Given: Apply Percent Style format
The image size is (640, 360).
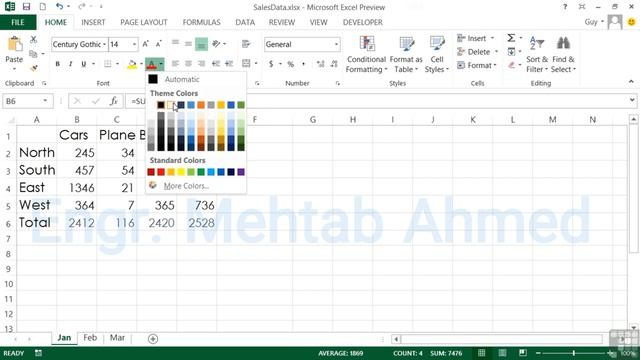Looking at the screenshot, I should click(291, 64).
